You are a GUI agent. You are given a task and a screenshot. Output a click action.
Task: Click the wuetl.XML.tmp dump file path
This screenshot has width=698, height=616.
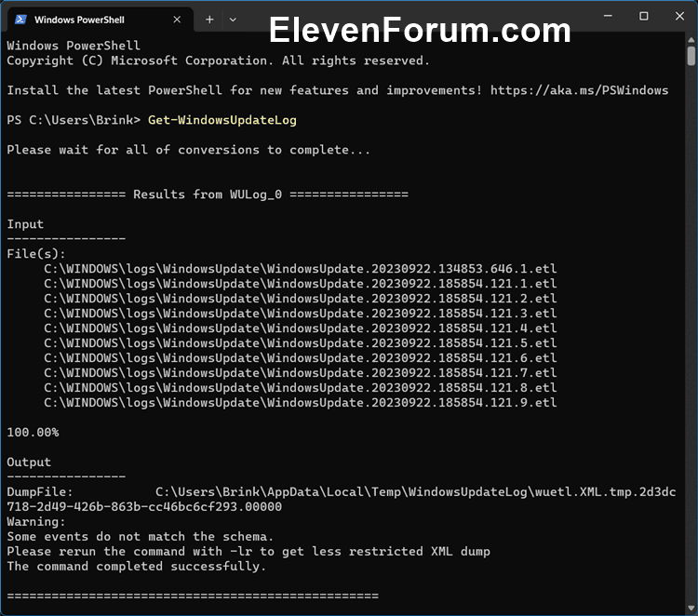pos(416,492)
